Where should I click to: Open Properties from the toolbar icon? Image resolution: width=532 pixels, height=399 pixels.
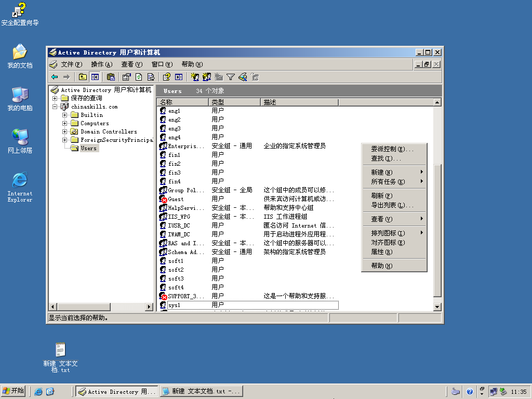pos(127,77)
